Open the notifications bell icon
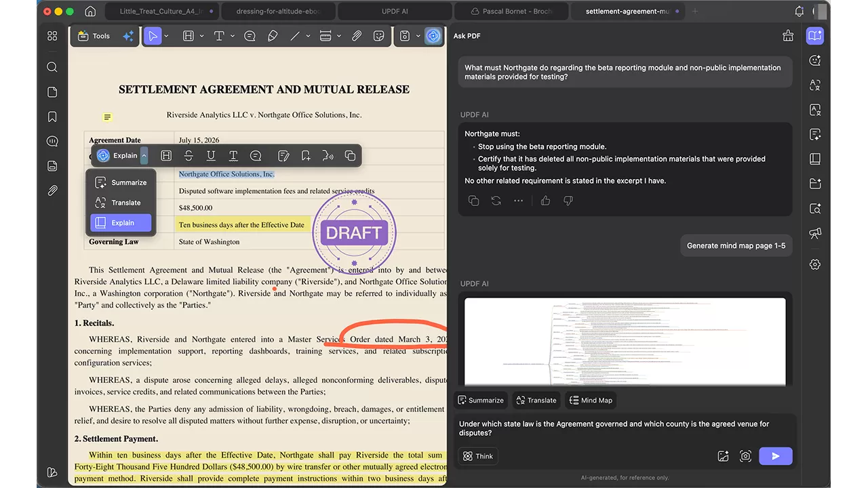Screen dimensions: 868x488 (x=799, y=12)
